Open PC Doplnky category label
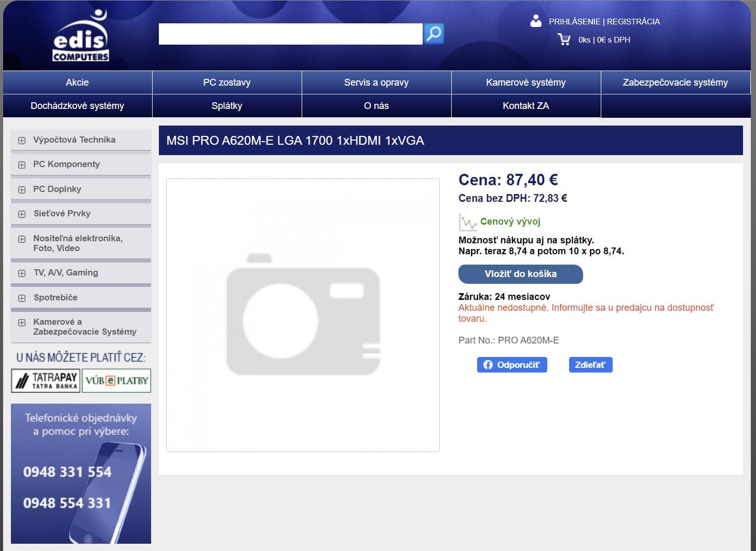The height and width of the screenshot is (551, 756). click(57, 189)
